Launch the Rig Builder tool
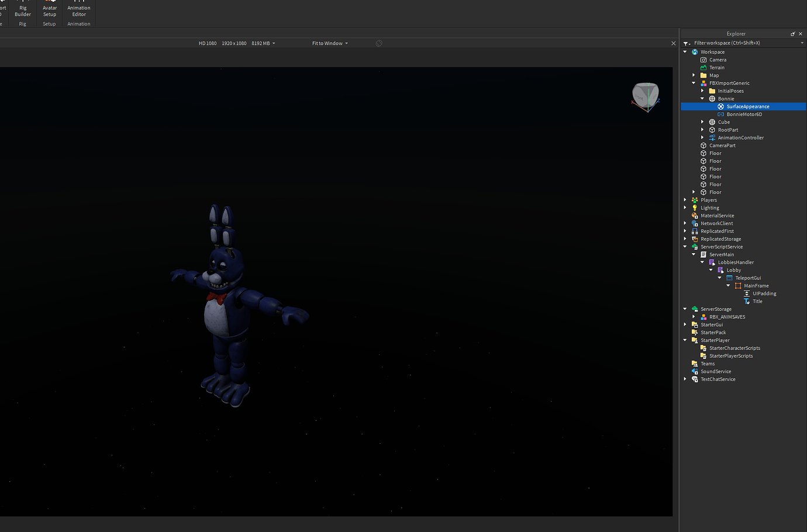Image resolution: width=807 pixels, height=532 pixels. (x=23, y=9)
